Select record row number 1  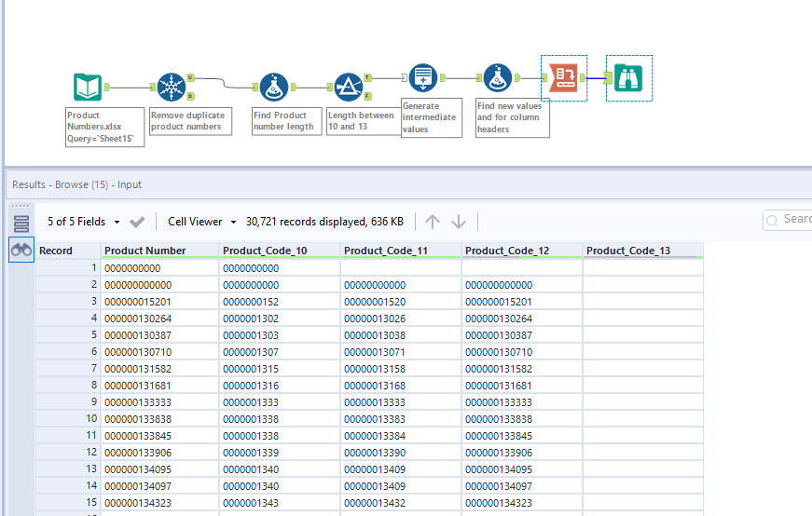click(68, 268)
